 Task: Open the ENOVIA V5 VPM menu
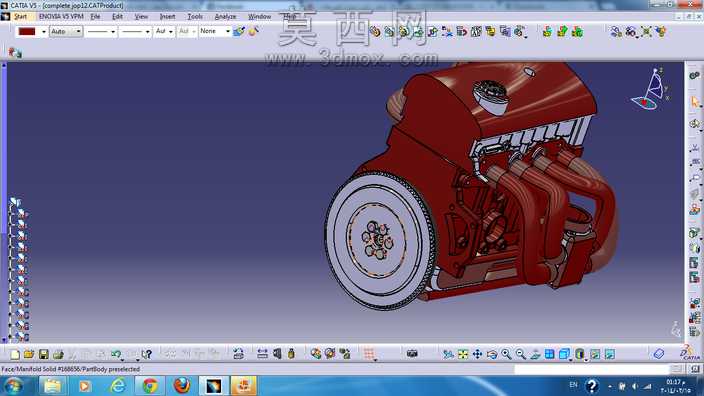pyautogui.click(x=61, y=17)
